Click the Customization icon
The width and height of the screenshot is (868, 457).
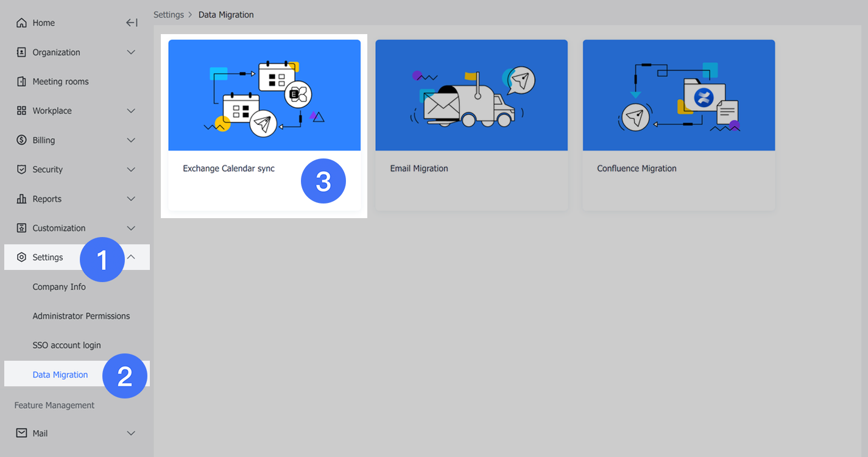pyautogui.click(x=21, y=228)
